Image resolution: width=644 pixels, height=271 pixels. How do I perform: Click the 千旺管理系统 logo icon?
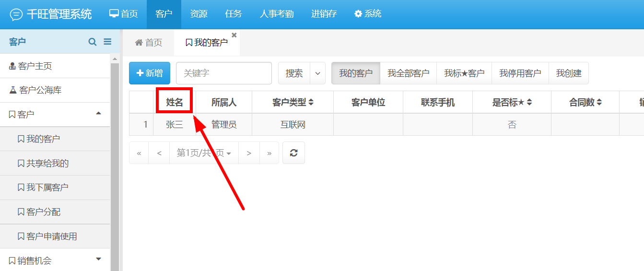[16, 14]
